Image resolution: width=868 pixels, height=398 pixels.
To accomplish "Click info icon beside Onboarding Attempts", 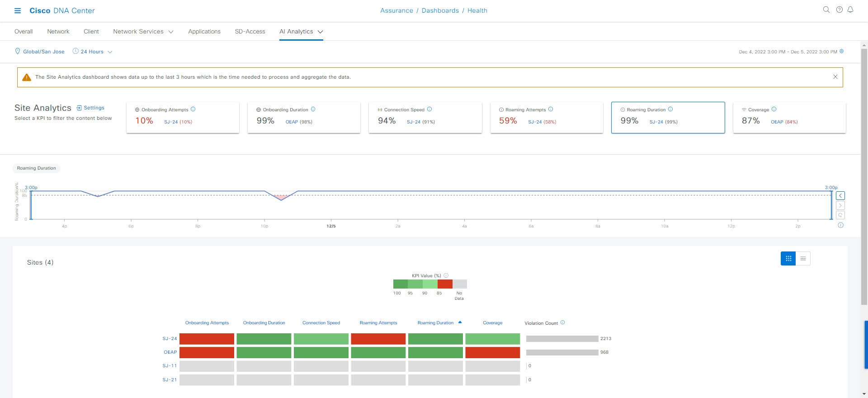I will tap(193, 109).
